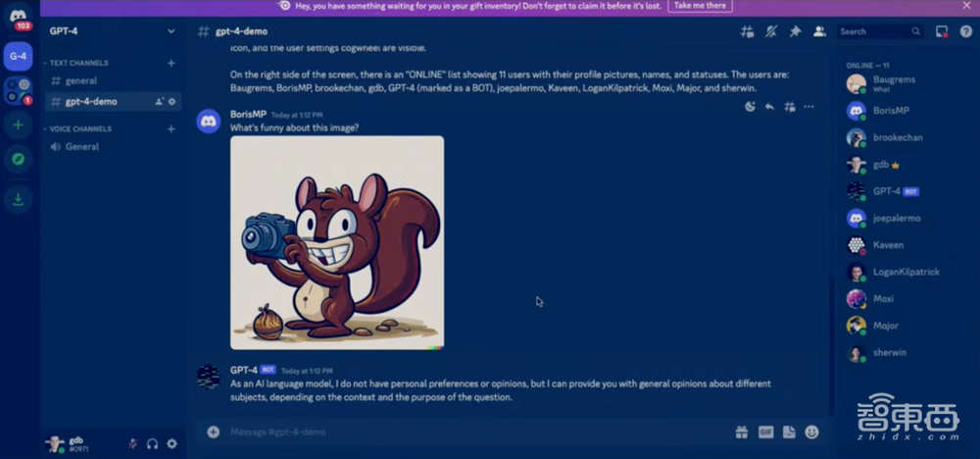Collapse the Text Channels category
This screenshot has width=980, height=459.
pyautogui.click(x=78, y=63)
